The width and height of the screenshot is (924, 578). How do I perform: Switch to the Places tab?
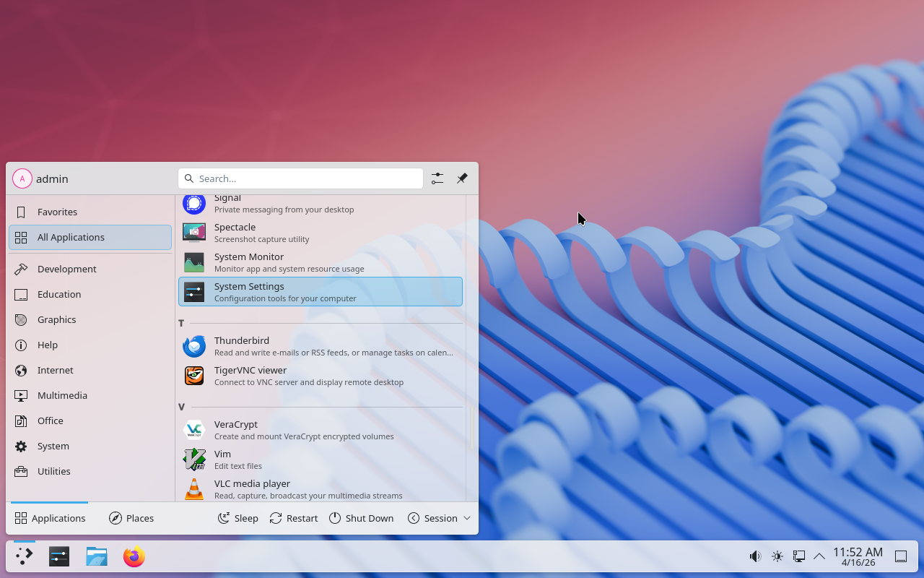tap(131, 518)
